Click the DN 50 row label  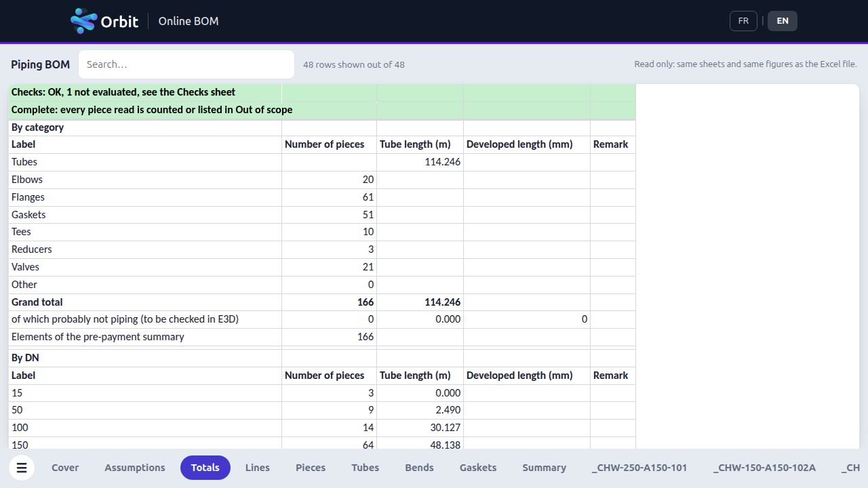pyautogui.click(x=17, y=410)
